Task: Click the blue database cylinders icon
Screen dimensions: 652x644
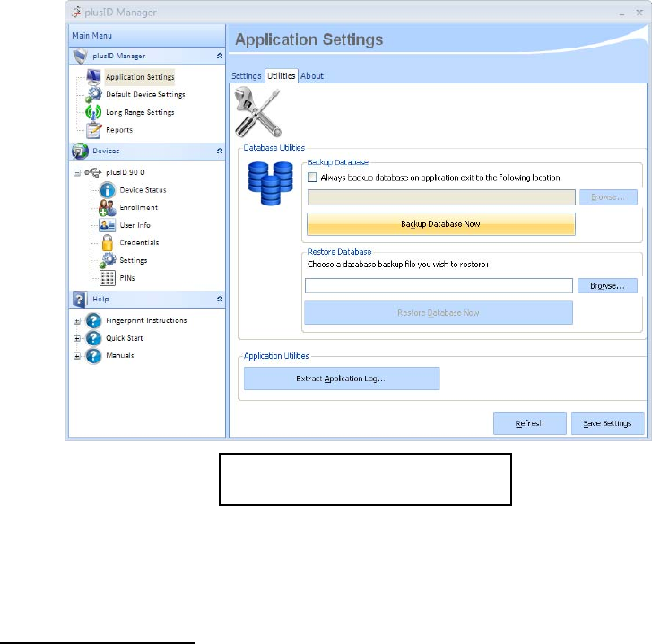Action: (x=270, y=183)
